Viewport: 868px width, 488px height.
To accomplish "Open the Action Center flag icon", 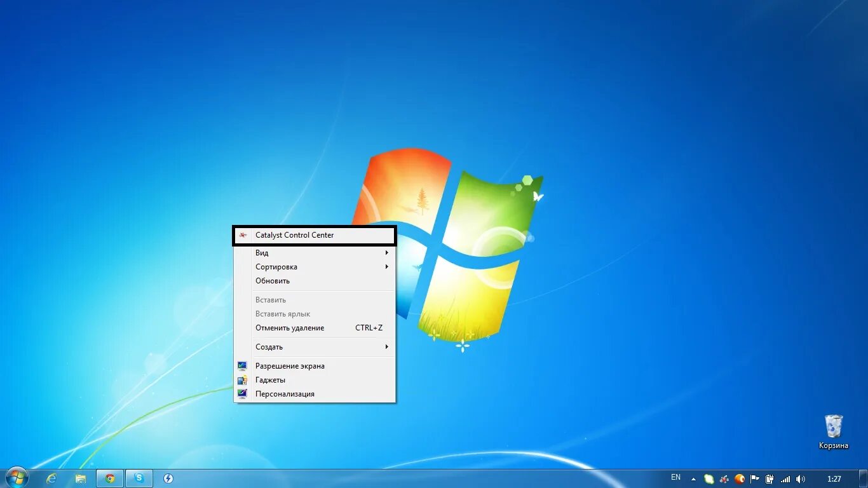I will point(755,479).
